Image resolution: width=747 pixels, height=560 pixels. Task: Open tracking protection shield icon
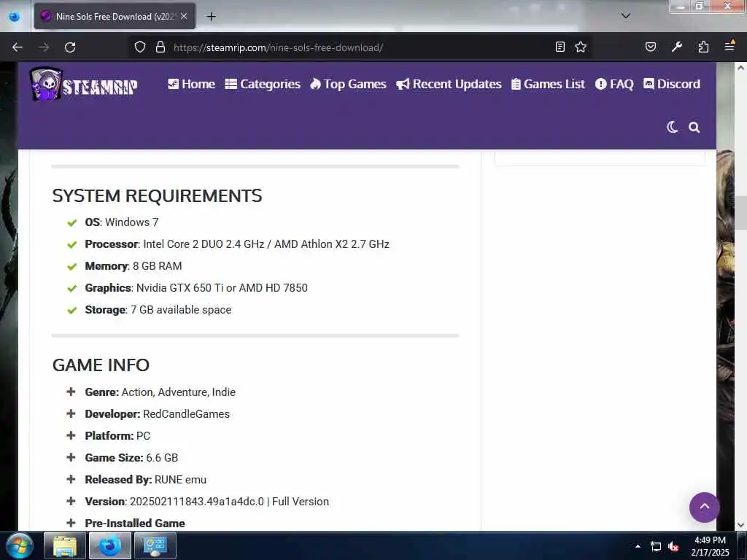click(x=139, y=47)
